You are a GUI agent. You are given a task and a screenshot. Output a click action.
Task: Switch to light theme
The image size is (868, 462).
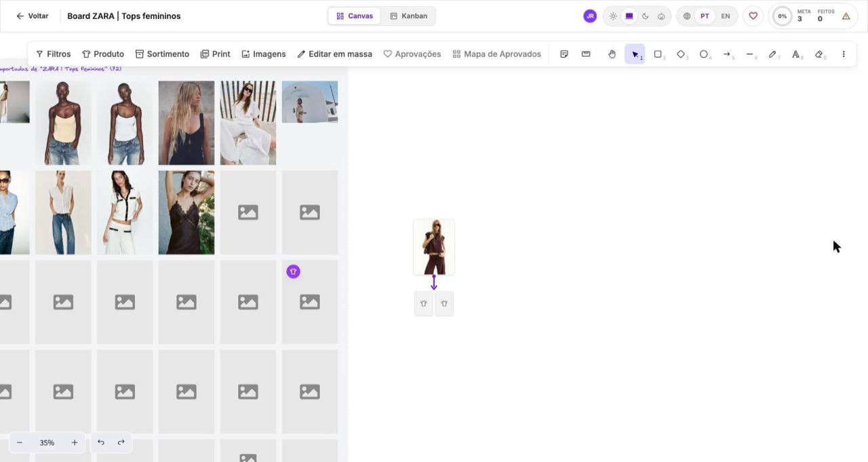[x=613, y=16]
